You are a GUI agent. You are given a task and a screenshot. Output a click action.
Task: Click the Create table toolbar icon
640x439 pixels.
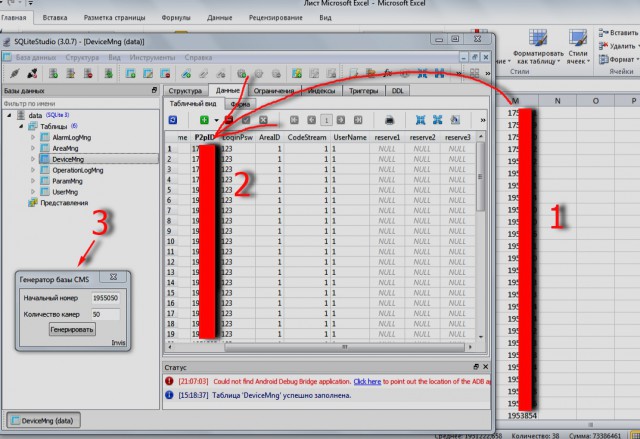pyautogui.click(x=131, y=73)
